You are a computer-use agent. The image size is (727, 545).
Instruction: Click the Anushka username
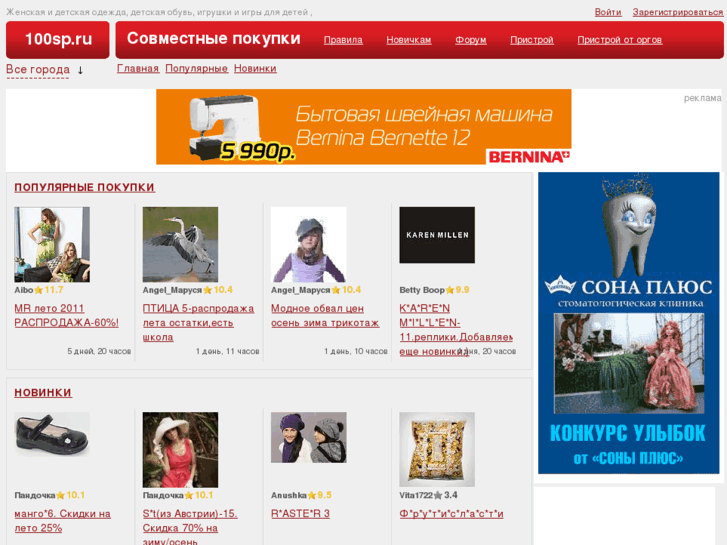(x=289, y=496)
